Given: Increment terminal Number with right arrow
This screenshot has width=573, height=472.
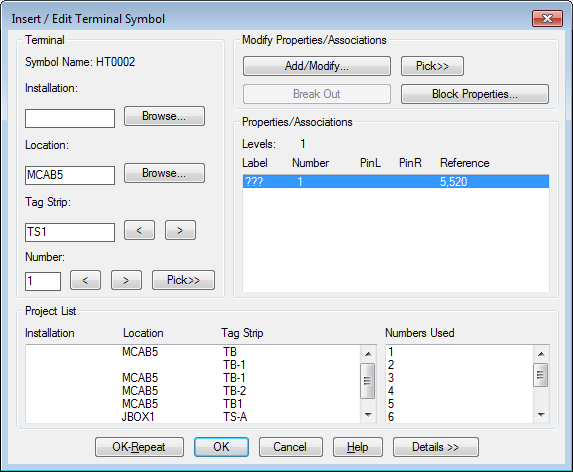Looking at the screenshot, I should [126, 280].
